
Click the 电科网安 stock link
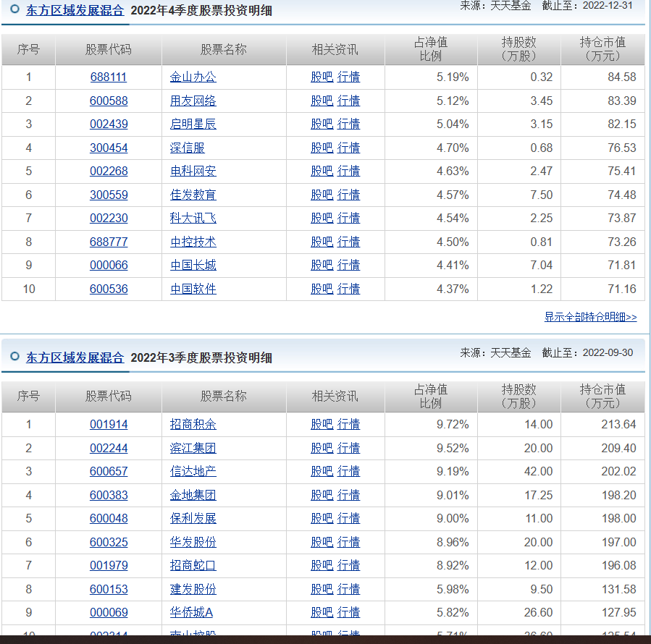point(193,171)
